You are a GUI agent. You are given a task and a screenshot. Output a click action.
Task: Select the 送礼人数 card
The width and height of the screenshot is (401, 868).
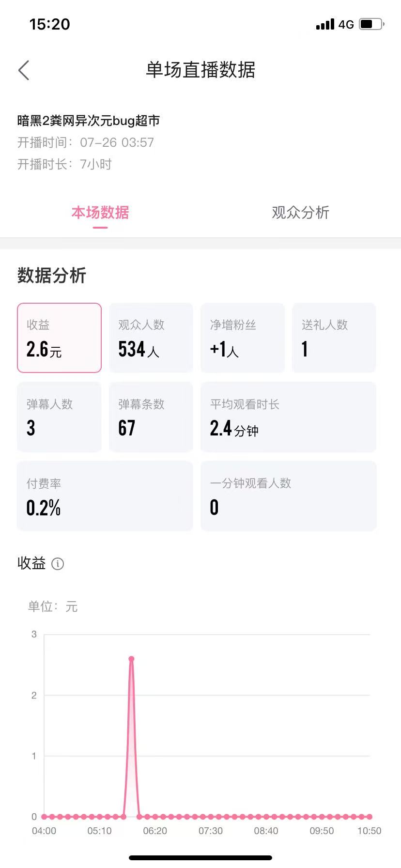coord(334,338)
